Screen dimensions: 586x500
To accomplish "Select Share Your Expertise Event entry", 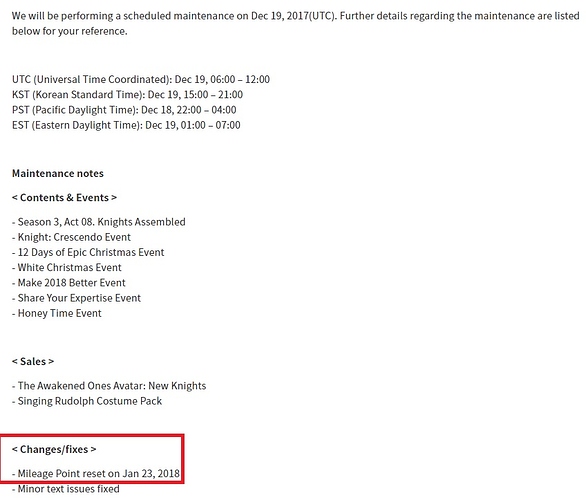I will [x=76, y=298].
